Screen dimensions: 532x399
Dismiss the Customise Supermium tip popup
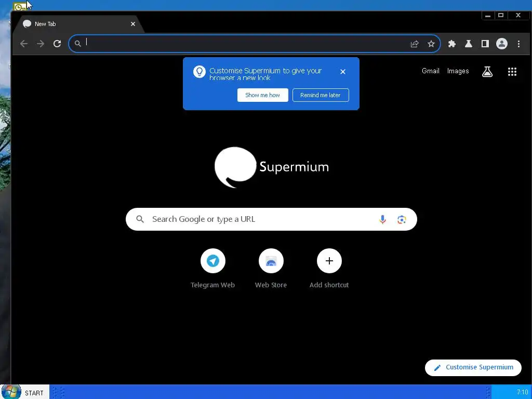coord(343,72)
